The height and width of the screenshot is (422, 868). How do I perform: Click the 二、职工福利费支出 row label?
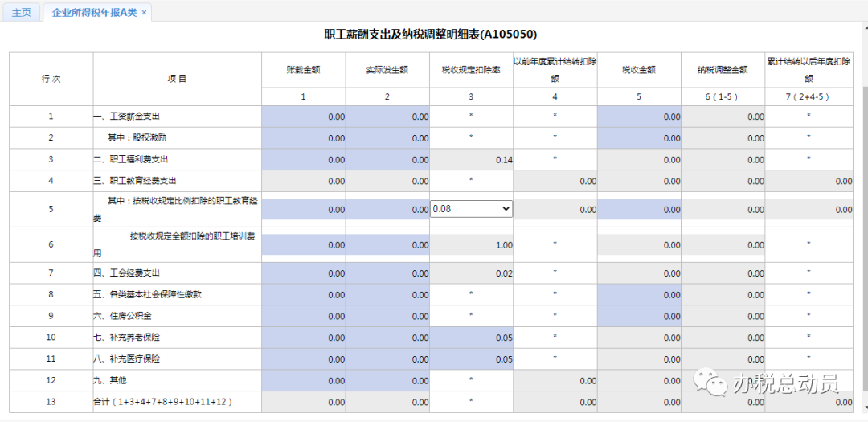(x=131, y=159)
